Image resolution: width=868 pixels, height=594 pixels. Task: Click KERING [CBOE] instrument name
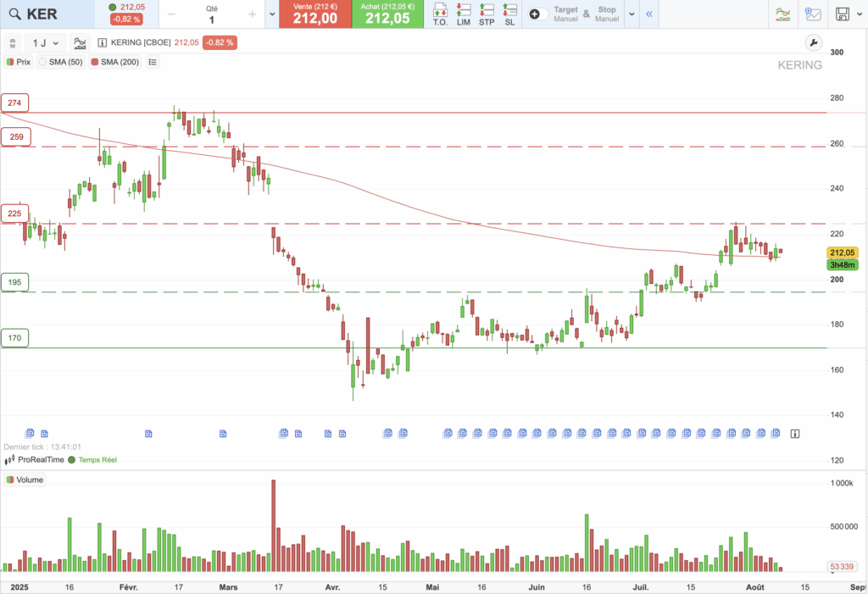tap(141, 42)
